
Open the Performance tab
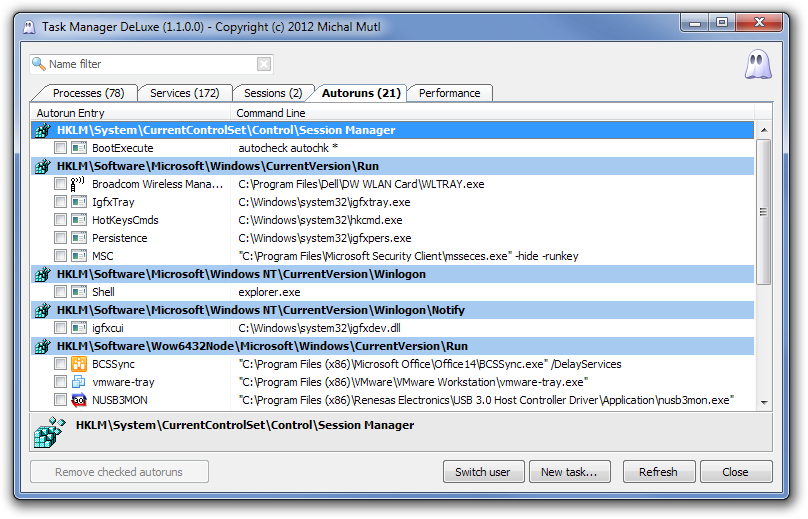click(449, 93)
